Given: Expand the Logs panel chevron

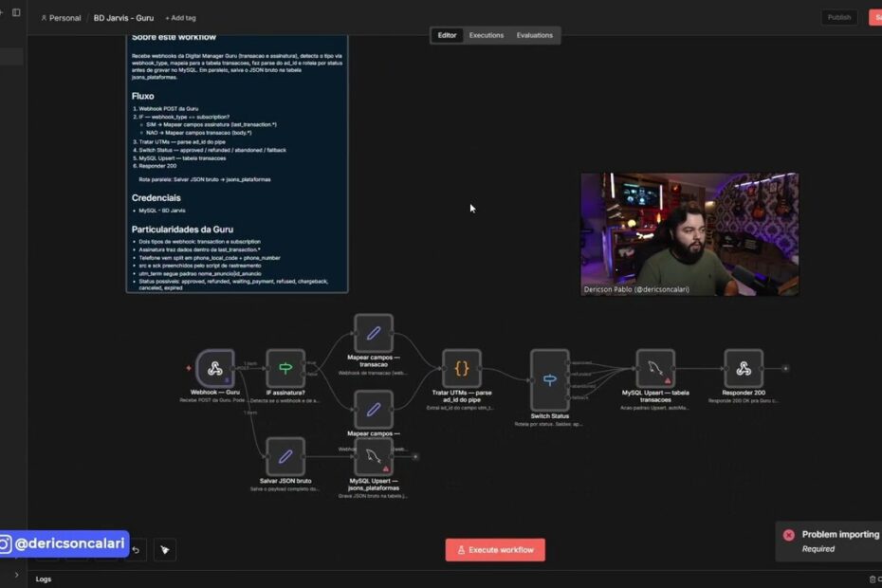Looking at the screenshot, I should coord(16,574).
